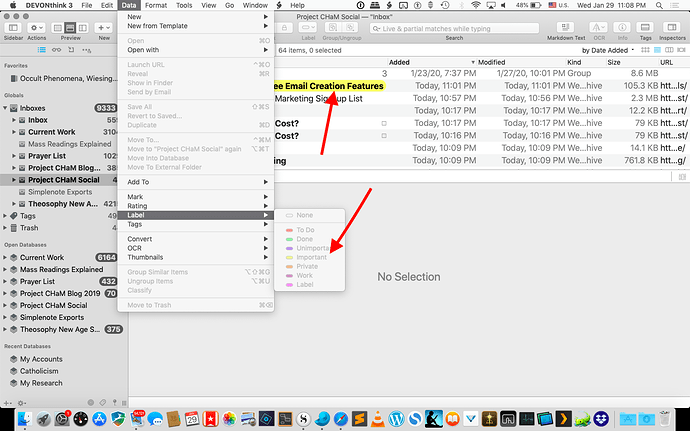
Task: Open the Data menu
Action: [x=129, y=5]
